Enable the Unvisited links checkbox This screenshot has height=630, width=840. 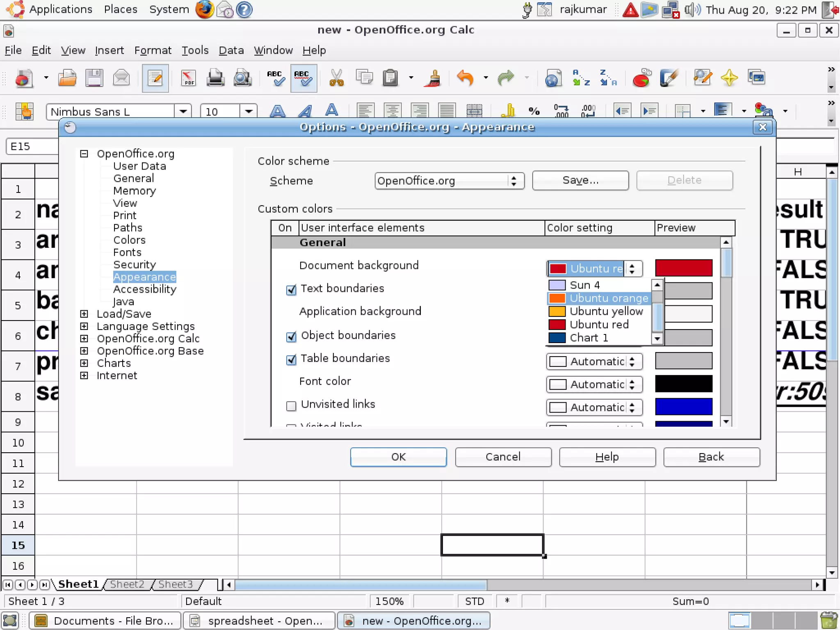[291, 406]
